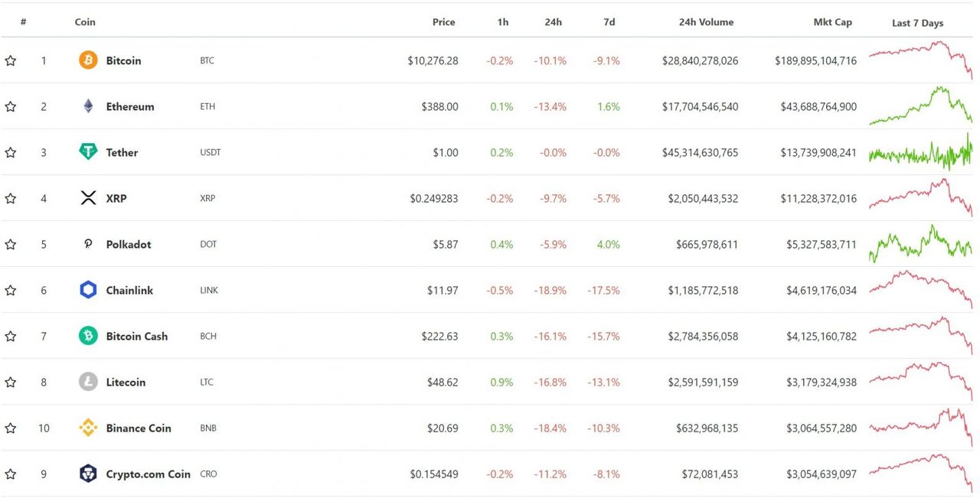Image resolution: width=980 pixels, height=498 pixels.
Task: Sort by the Price column header
Action: [x=443, y=22]
